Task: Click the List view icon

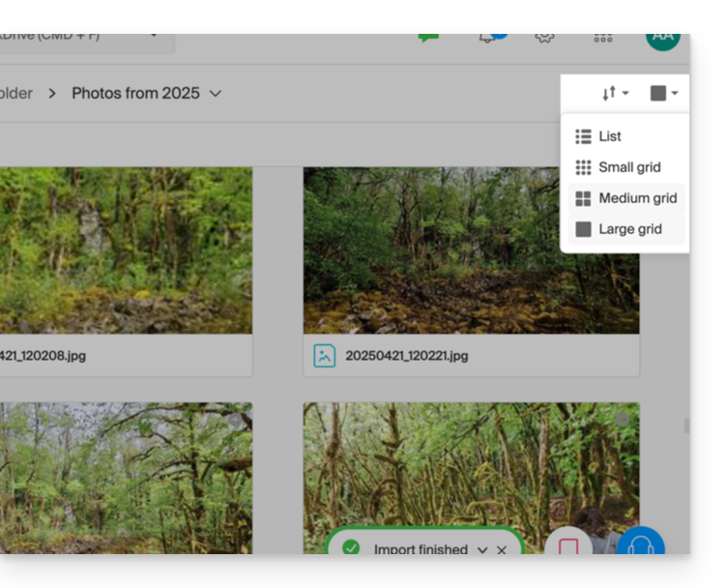Action: click(x=583, y=136)
